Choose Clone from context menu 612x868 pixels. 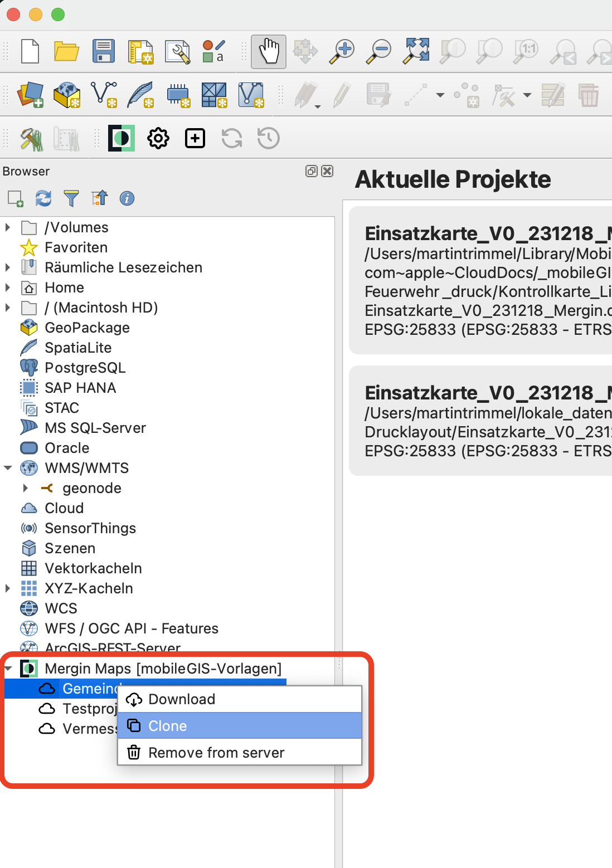pyautogui.click(x=240, y=726)
